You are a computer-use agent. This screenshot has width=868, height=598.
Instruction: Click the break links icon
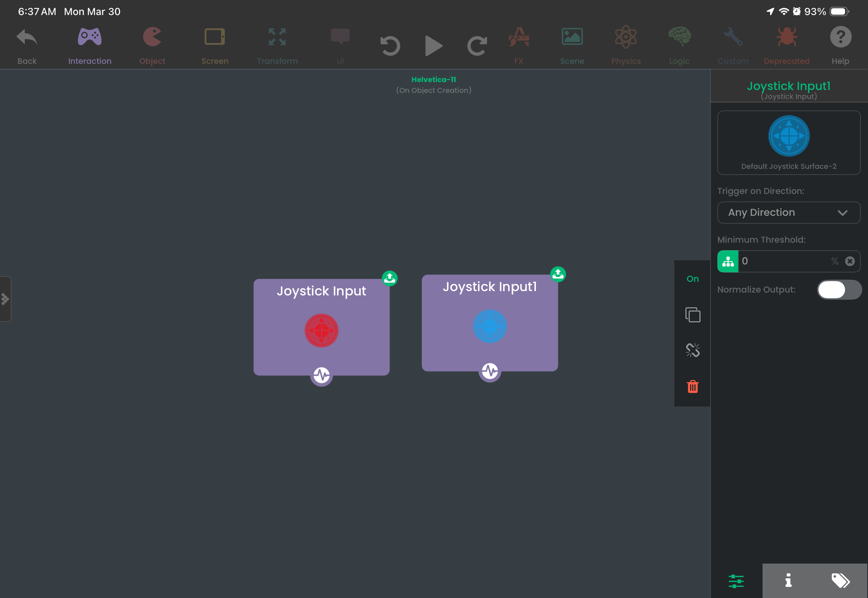coord(692,350)
